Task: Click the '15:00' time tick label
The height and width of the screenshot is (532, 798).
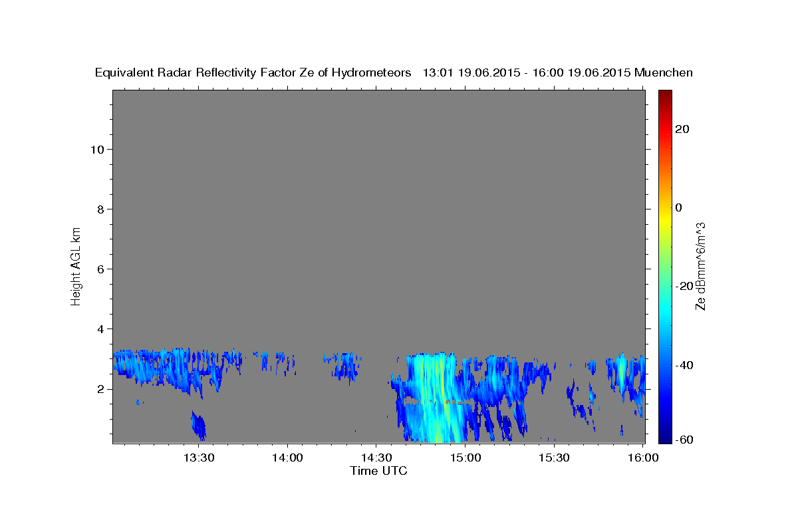Action: click(x=465, y=458)
